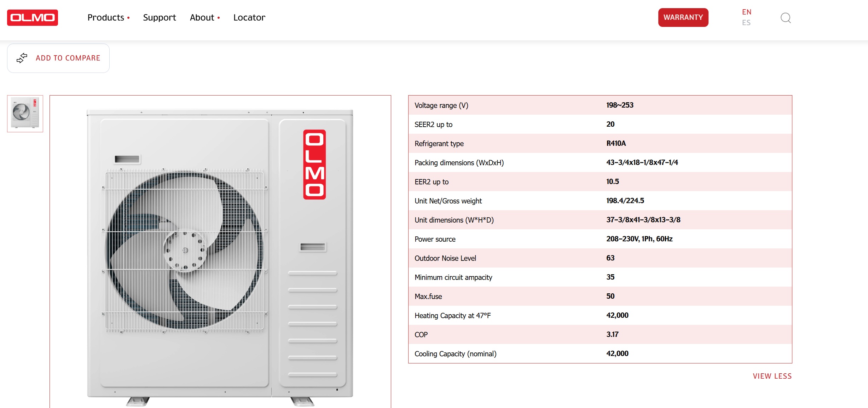Click the 'SEER2 up to' label
This screenshot has width=868, height=408.
point(433,125)
